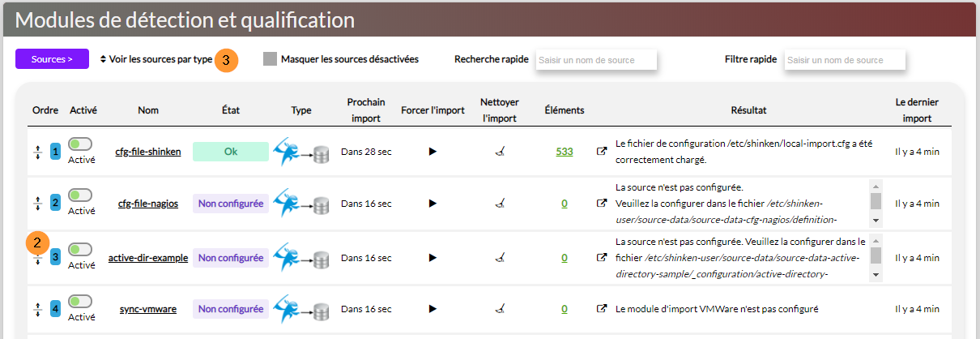Open the cfg-file-nagios source link
This screenshot has width=980, height=339.
(148, 204)
